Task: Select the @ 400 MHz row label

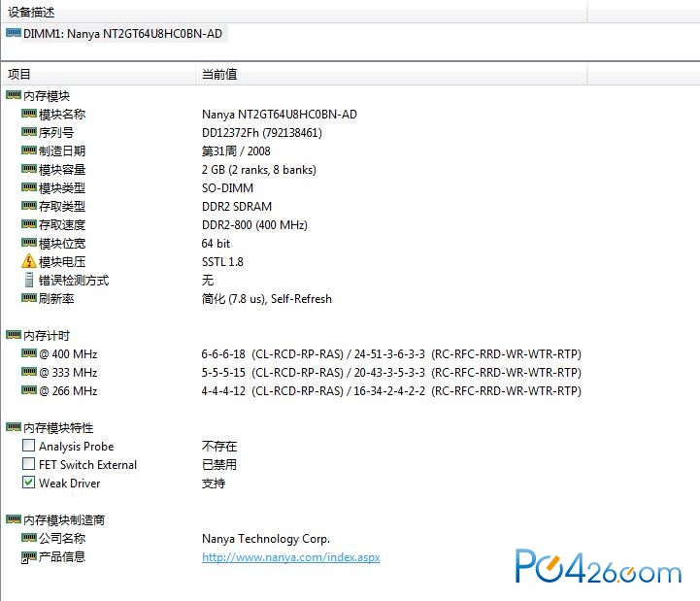Action: tap(68, 354)
